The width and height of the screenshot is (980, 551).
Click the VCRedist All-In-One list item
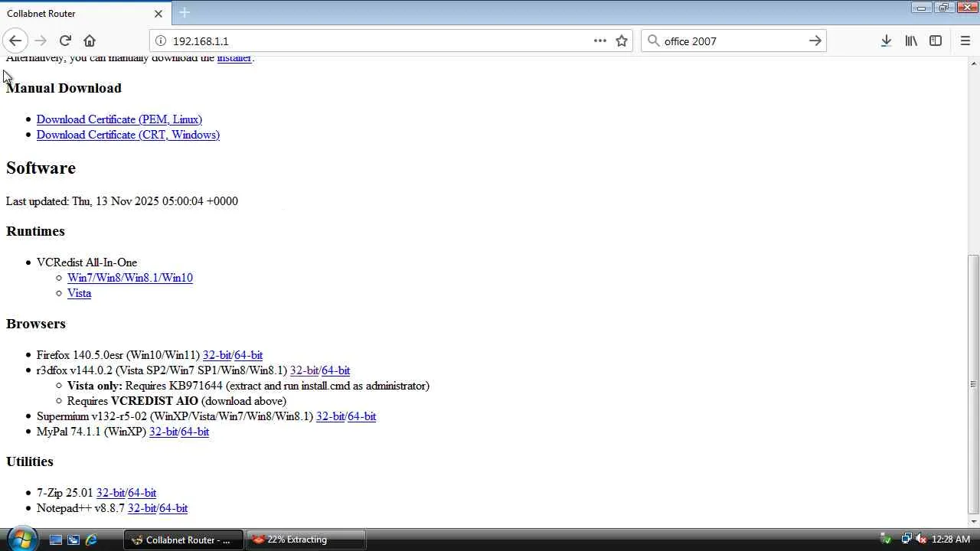(87, 262)
